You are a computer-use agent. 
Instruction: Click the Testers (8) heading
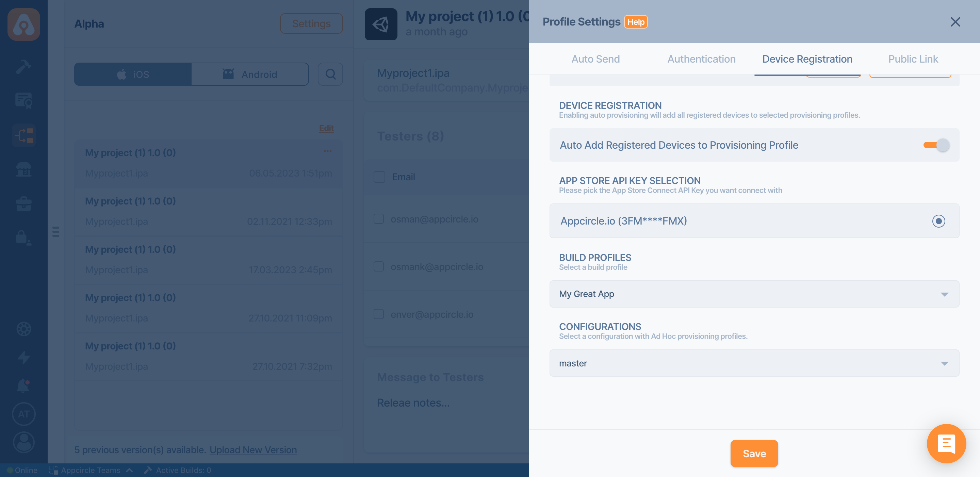point(410,136)
